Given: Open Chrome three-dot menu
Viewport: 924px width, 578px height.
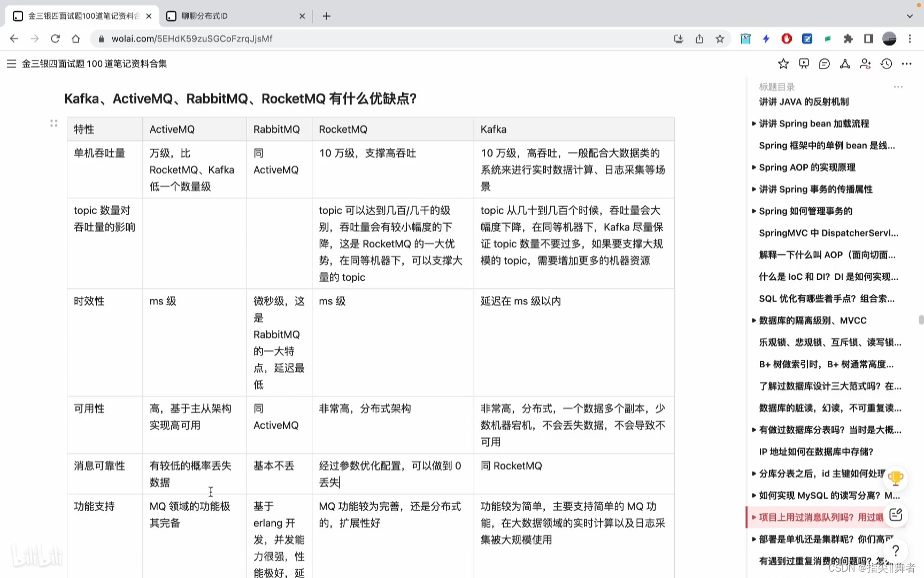Looking at the screenshot, I should pyautogui.click(x=910, y=39).
